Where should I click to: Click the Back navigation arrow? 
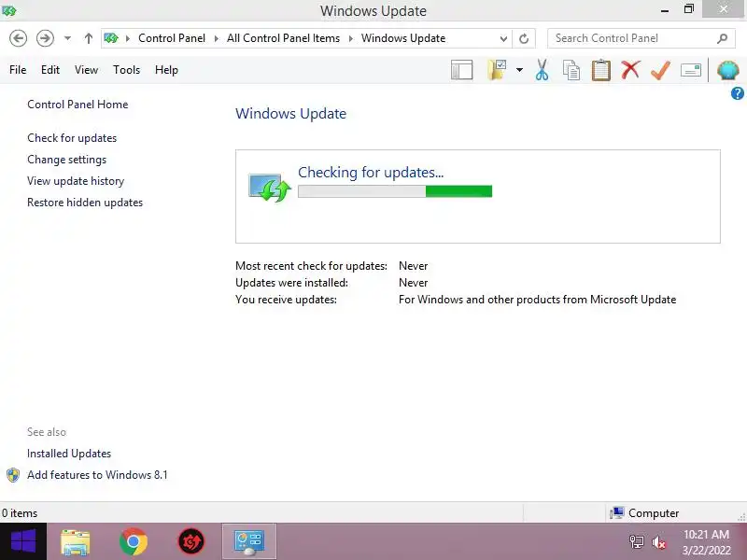click(18, 38)
